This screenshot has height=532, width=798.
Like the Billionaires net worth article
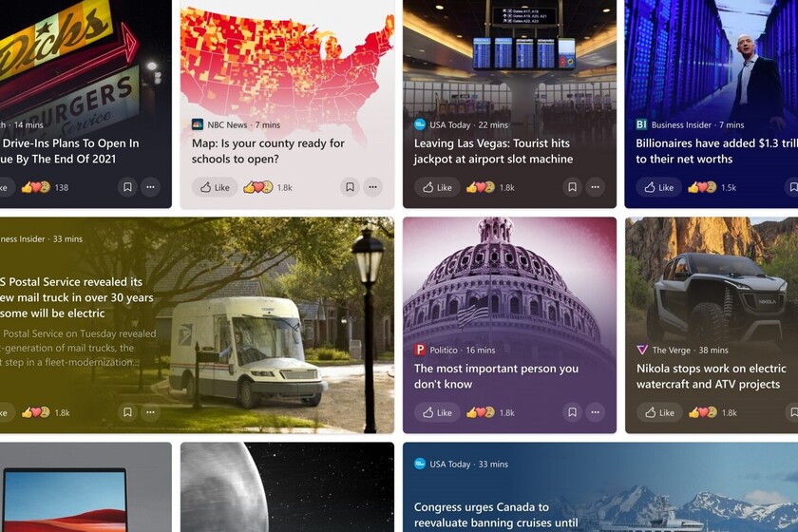pos(659,187)
